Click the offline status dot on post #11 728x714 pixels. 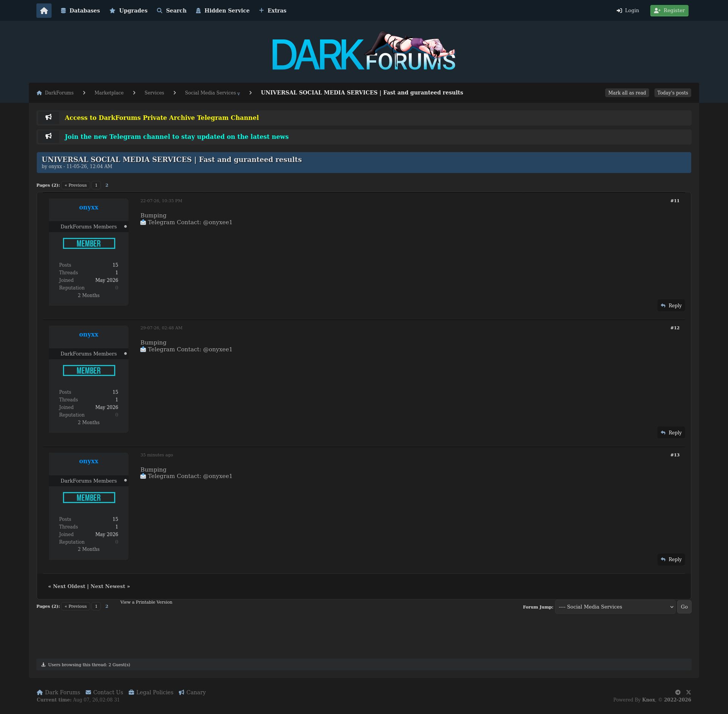tap(126, 226)
